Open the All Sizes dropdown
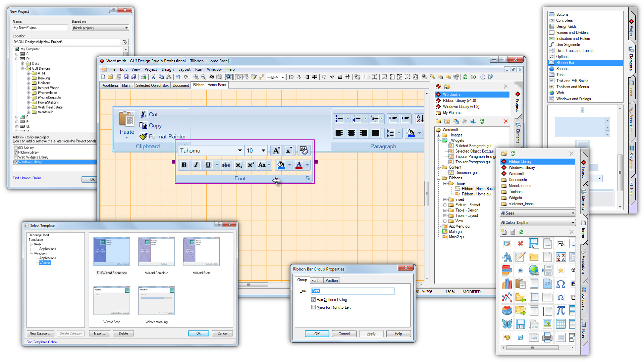This screenshot has height=362, width=644. [538, 213]
